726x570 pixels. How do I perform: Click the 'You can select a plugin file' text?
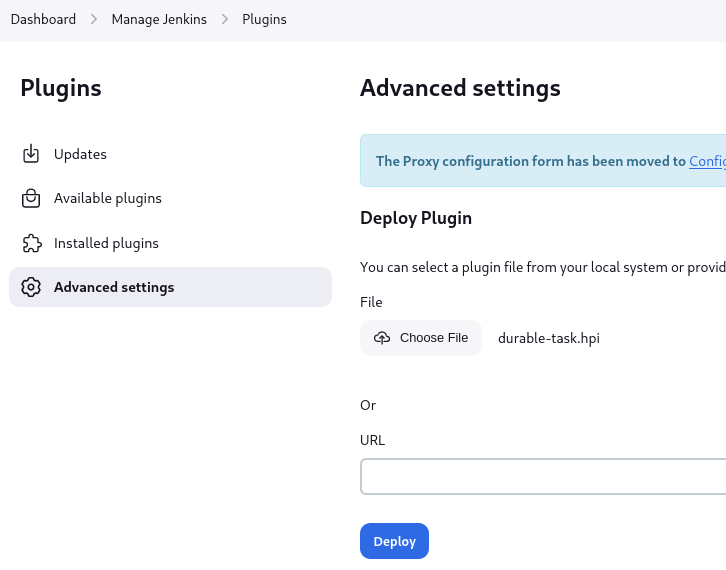[543, 267]
